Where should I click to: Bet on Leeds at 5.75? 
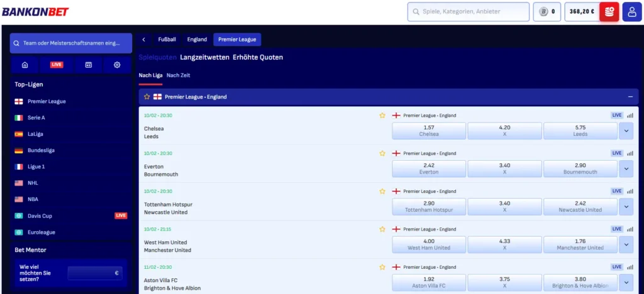point(580,131)
